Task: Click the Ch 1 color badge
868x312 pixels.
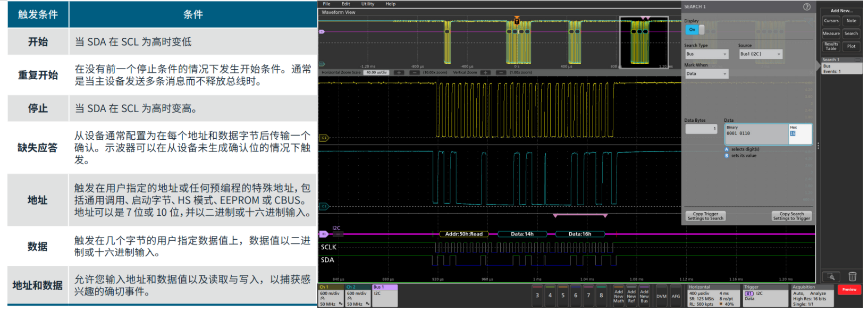Action: [x=331, y=287]
